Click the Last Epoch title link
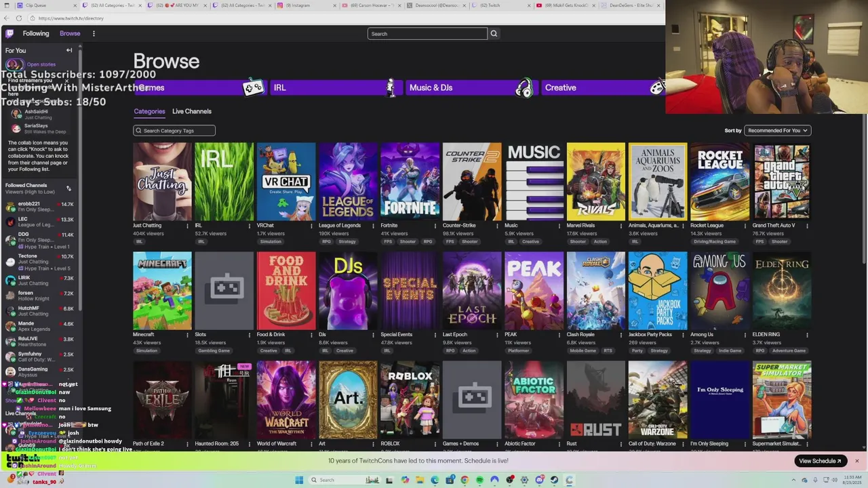Viewport: 868px width, 488px height. pos(455,334)
